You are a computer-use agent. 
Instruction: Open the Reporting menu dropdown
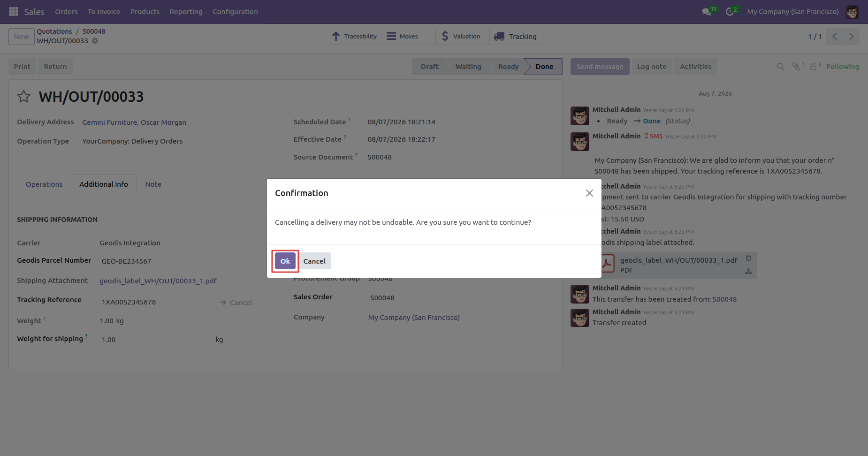point(186,12)
